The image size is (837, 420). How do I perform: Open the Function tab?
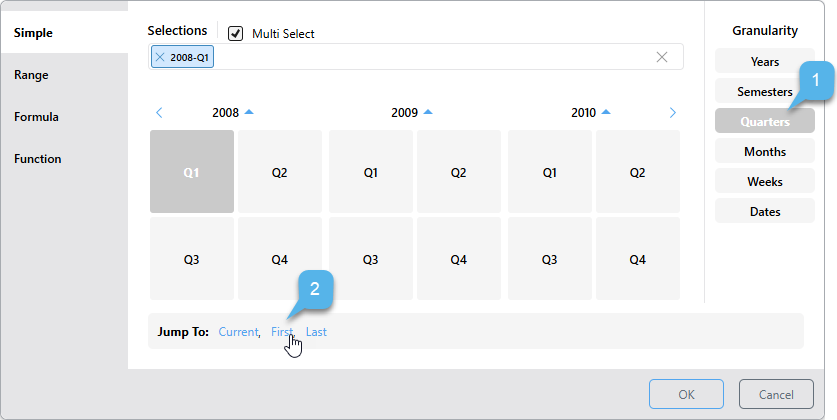point(37,159)
